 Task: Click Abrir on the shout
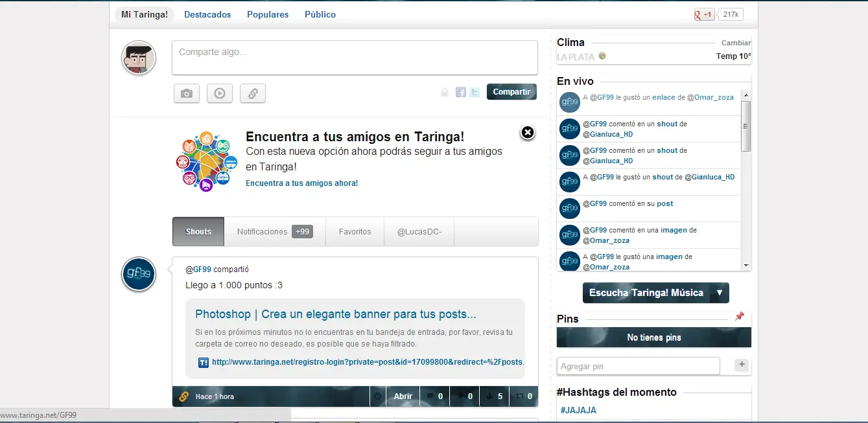(x=403, y=396)
